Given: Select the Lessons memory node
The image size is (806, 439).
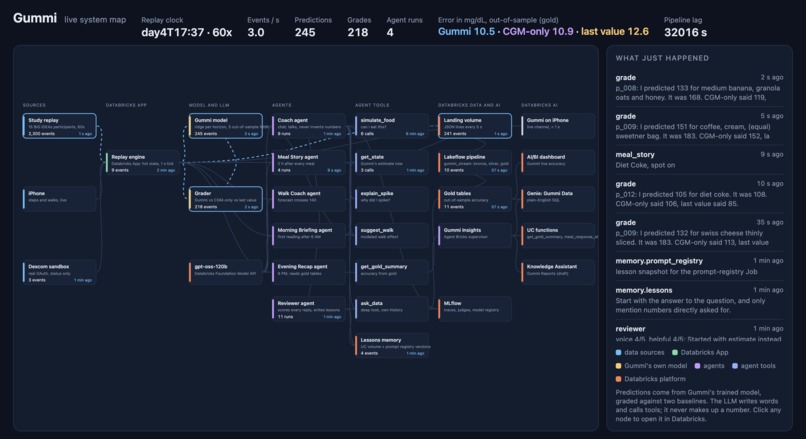Looking at the screenshot, I should tap(392, 345).
